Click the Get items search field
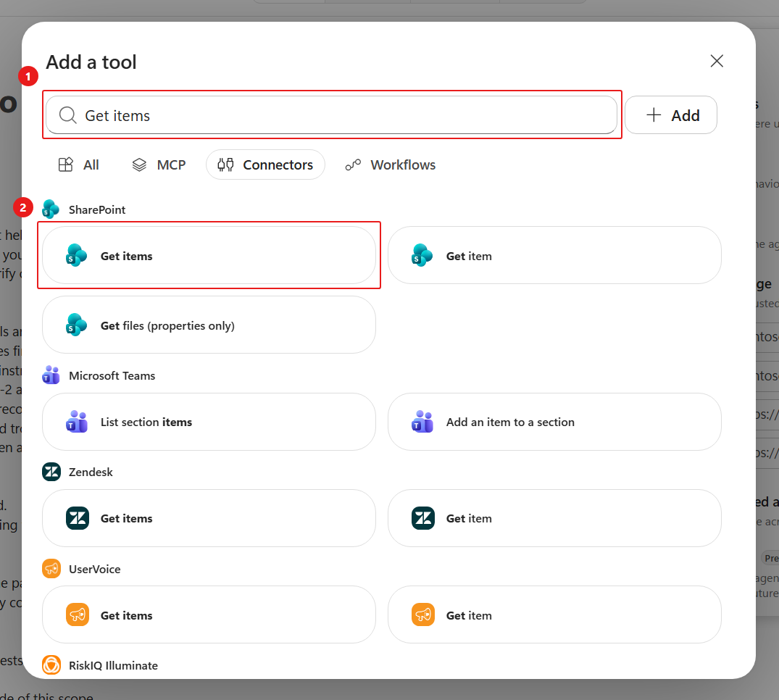Viewport: 779px width, 700px height. (x=331, y=114)
